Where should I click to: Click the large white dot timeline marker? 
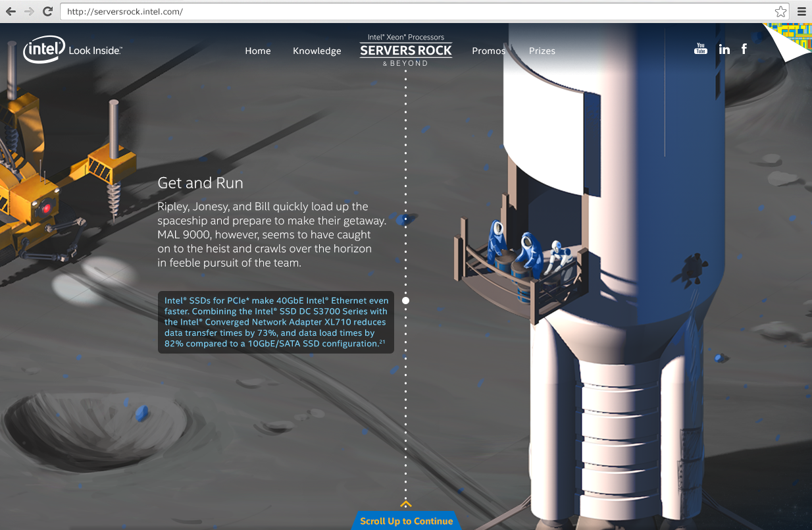click(406, 300)
